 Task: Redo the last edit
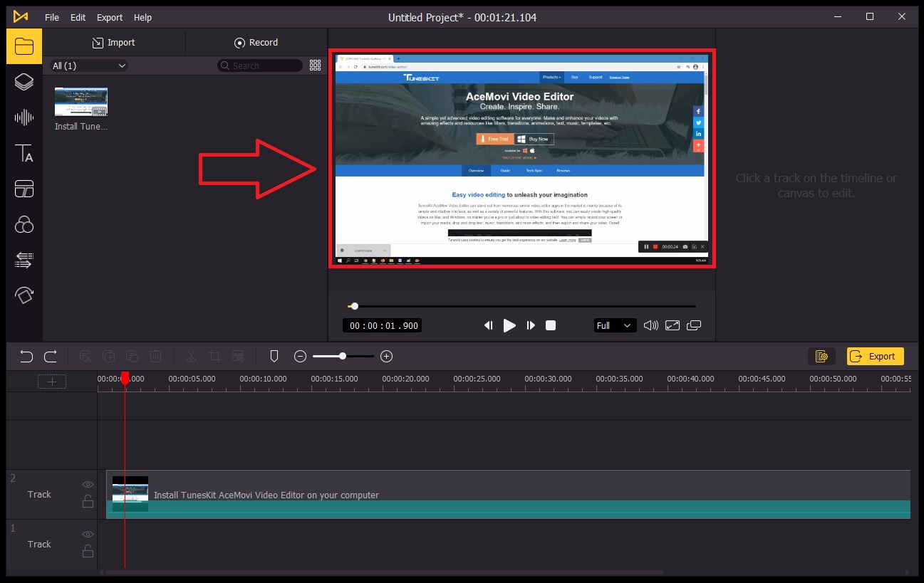[49, 356]
